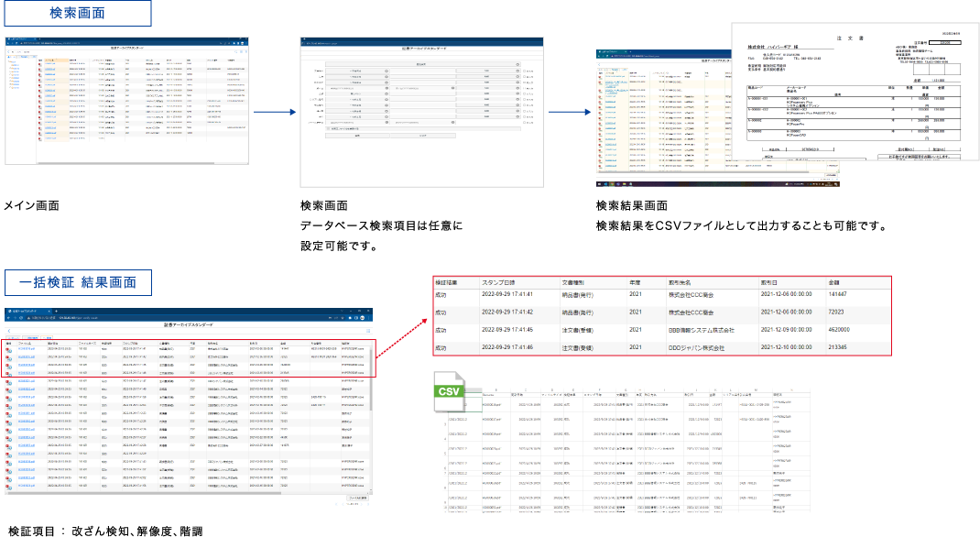
Task: Click the blue back chevron below batch verification title
Action: [9, 332]
